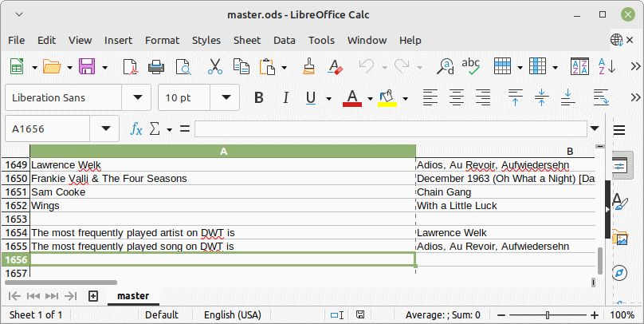Align cell content to top
644x324 pixels.
pos(516,98)
